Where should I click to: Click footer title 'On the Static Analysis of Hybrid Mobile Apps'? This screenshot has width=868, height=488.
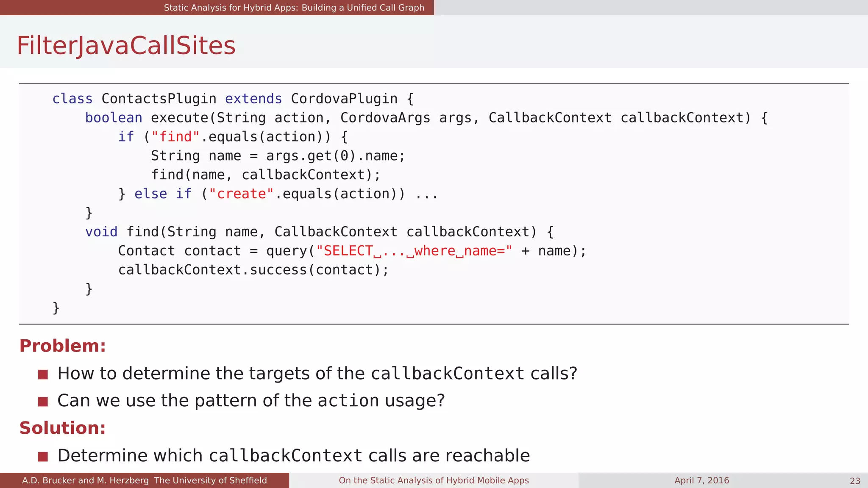tap(434, 480)
